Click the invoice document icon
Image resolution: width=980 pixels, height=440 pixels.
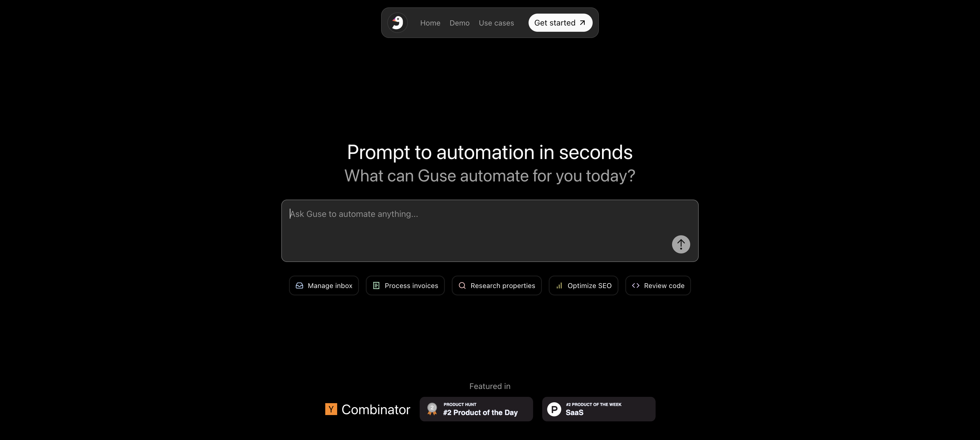pos(376,285)
